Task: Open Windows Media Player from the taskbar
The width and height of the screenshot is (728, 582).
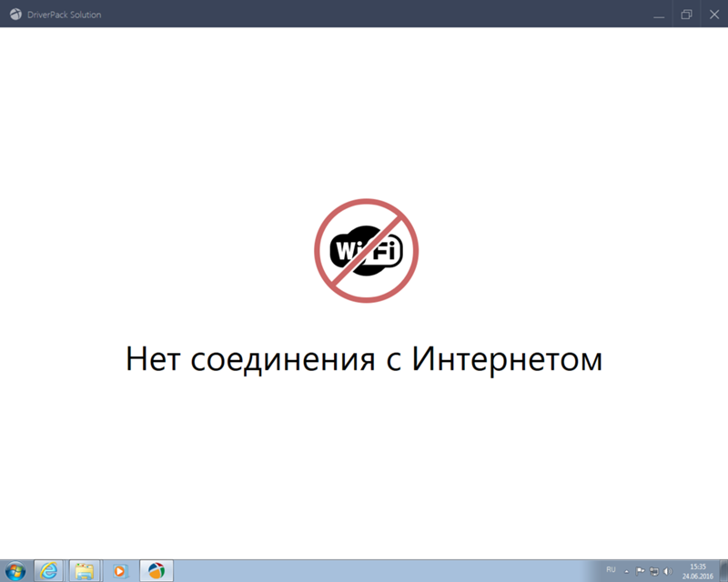Action: pos(119,571)
